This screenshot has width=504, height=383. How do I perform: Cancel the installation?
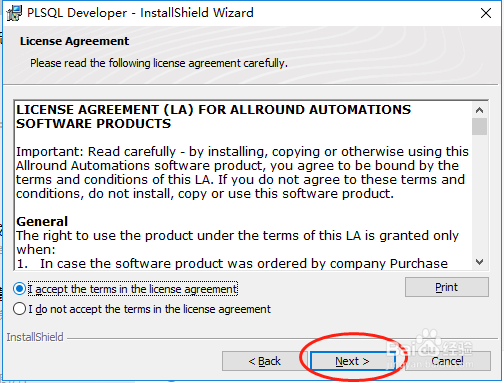coord(447,361)
